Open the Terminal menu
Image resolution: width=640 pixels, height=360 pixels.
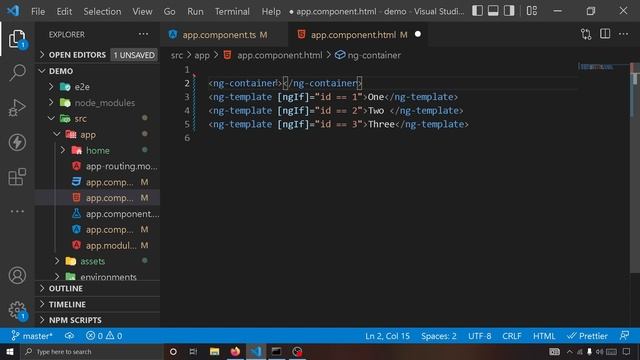pyautogui.click(x=232, y=11)
